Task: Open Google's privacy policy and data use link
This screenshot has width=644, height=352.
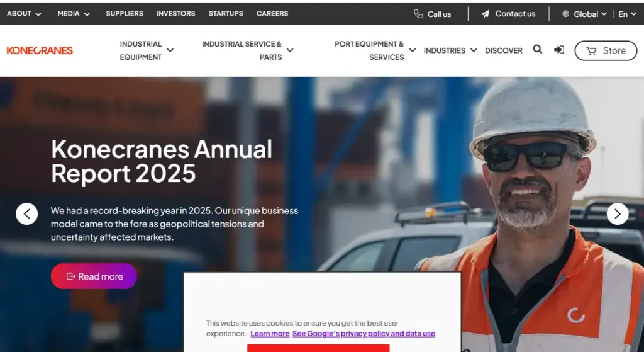Action: 364,334
